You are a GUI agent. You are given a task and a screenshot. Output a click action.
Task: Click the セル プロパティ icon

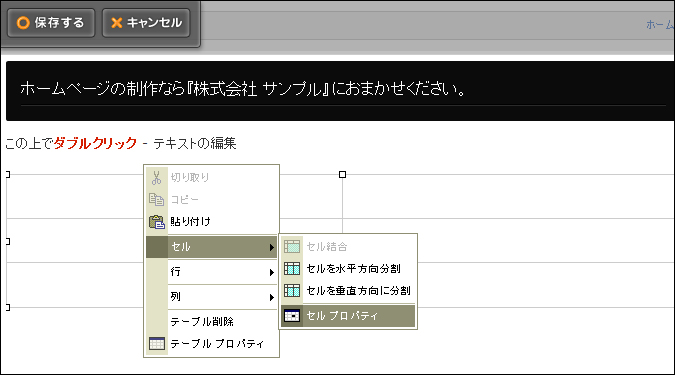(x=292, y=316)
